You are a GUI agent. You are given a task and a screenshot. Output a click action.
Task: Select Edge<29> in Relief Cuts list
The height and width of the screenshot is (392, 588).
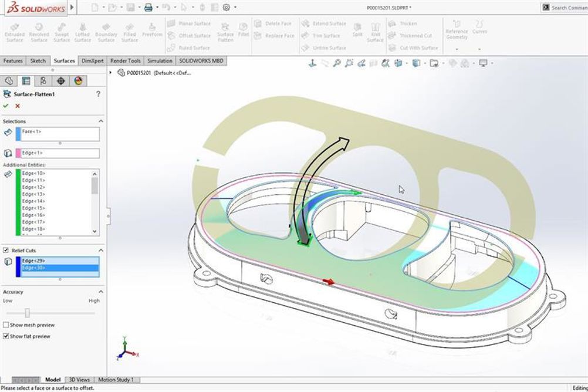[x=60, y=261]
